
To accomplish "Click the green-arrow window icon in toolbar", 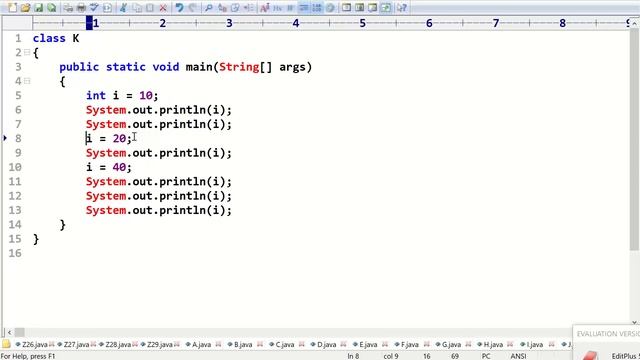I will 385,7.
